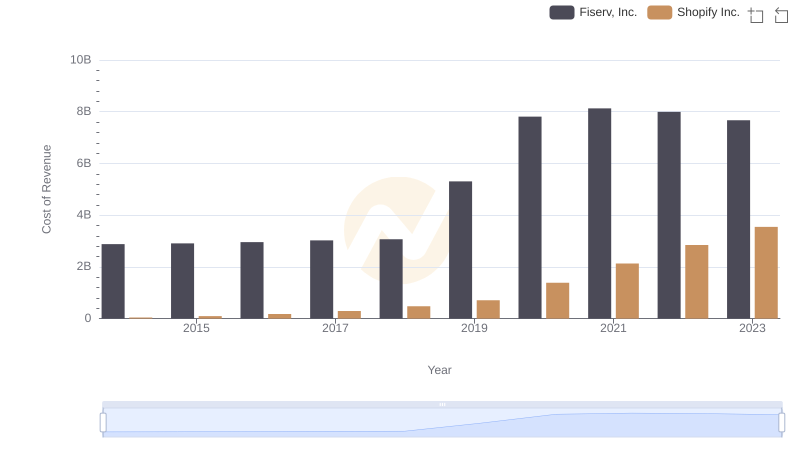Click the zoom slider top drag bar
The height and width of the screenshot is (461, 800).
pyautogui.click(x=442, y=404)
